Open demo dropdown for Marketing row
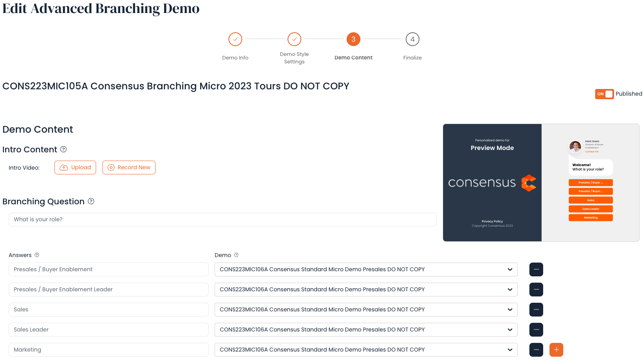The height and width of the screenshot is (361, 644). coord(366,350)
